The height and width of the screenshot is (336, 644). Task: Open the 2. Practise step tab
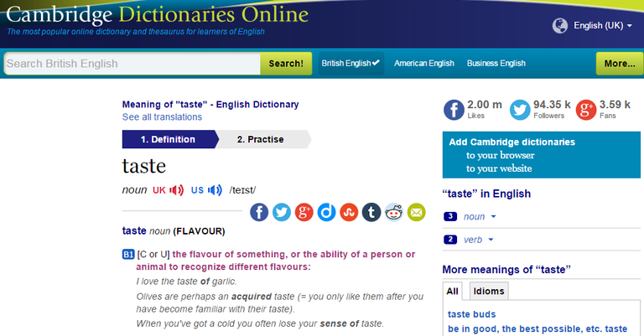[x=262, y=139]
